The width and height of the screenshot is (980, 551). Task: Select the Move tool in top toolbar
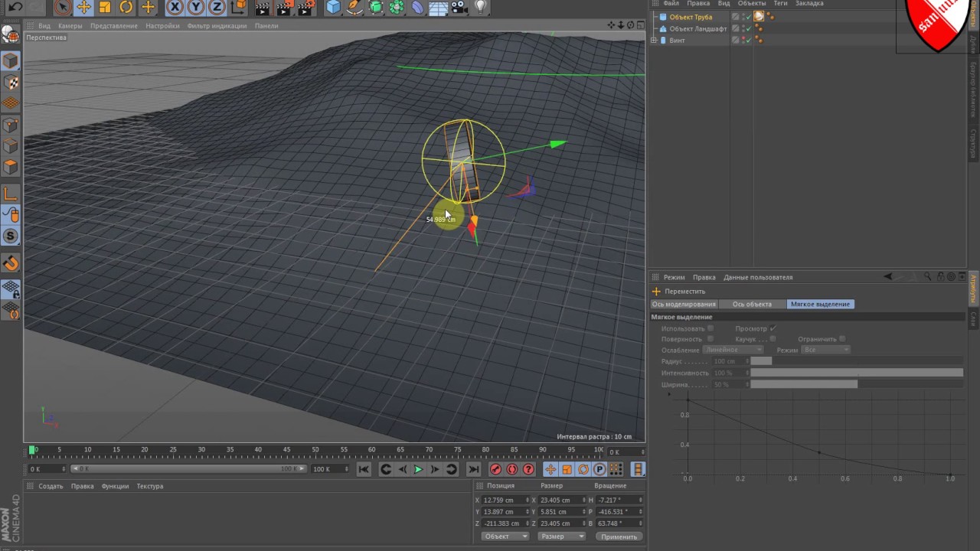(84, 8)
